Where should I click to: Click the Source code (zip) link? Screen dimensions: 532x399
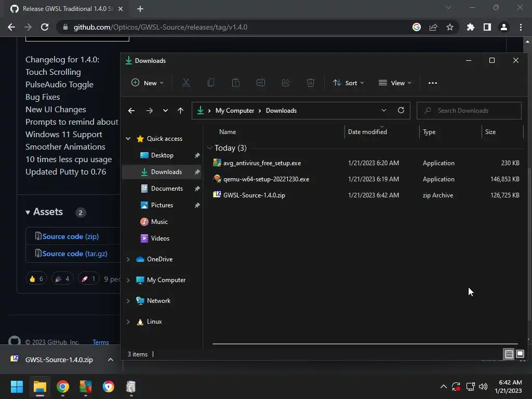[x=70, y=236]
